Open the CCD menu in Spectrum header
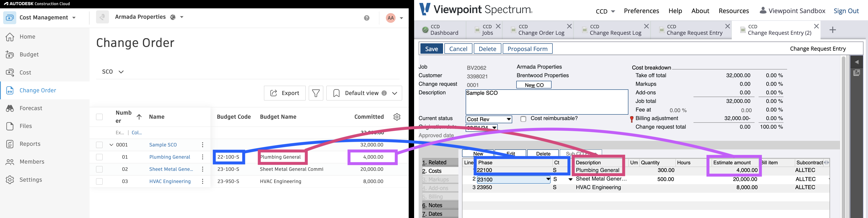The width and height of the screenshot is (868, 218). coord(605,11)
